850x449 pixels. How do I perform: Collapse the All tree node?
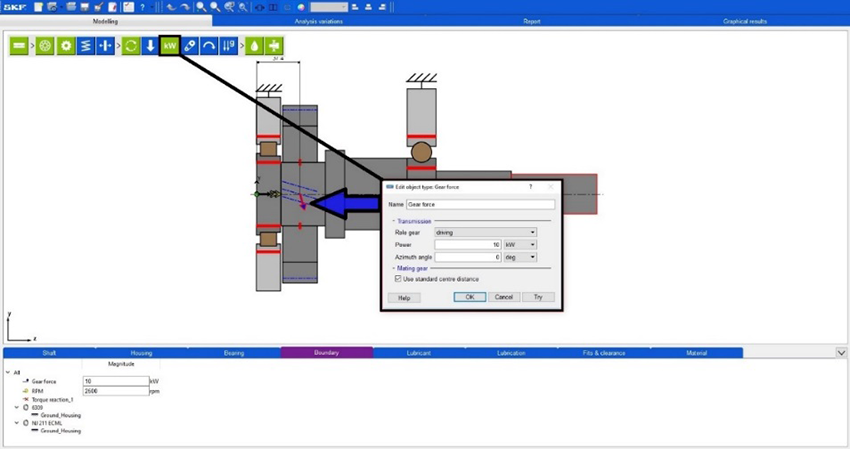pyautogui.click(x=8, y=373)
